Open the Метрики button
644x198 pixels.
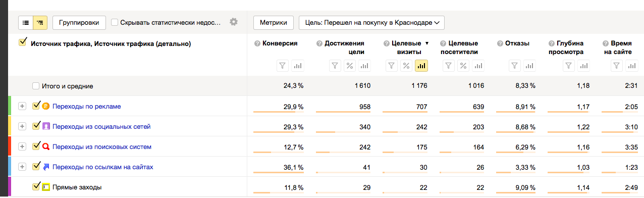(x=274, y=22)
